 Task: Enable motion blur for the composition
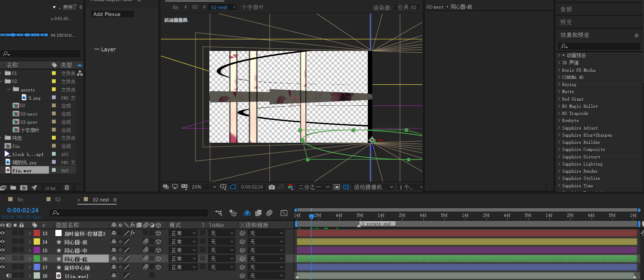tap(269, 213)
